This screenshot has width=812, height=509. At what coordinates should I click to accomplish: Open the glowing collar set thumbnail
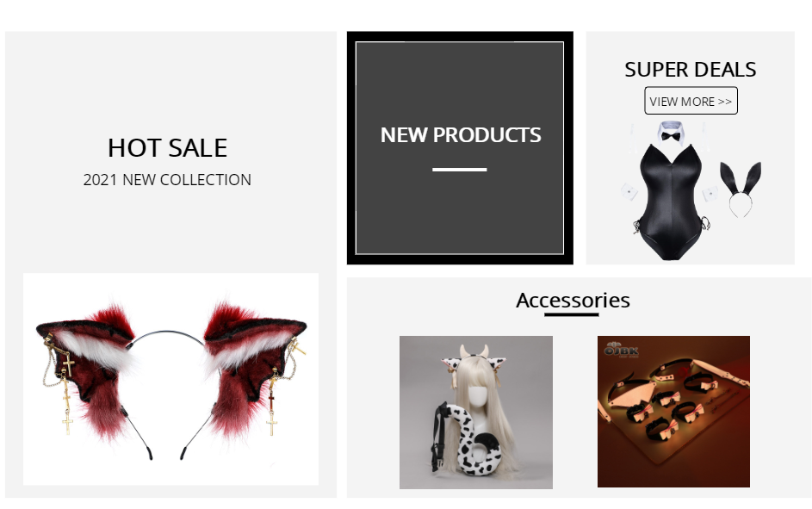[673, 412]
